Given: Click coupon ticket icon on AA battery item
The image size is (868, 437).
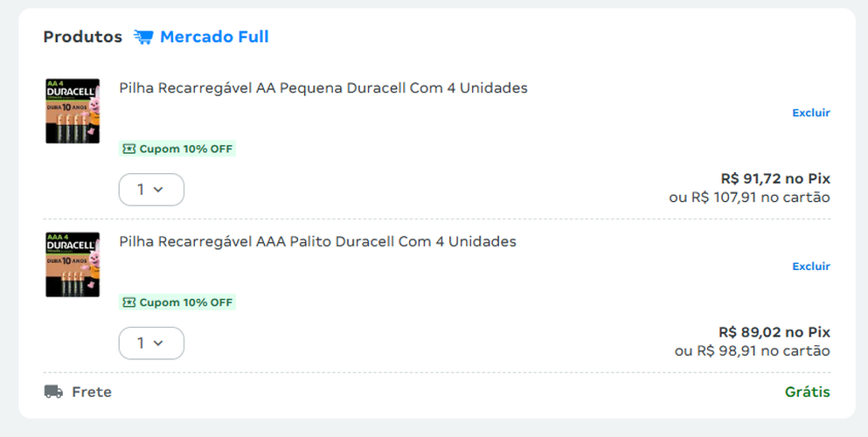Looking at the screenshot, I should pos(129,149).
